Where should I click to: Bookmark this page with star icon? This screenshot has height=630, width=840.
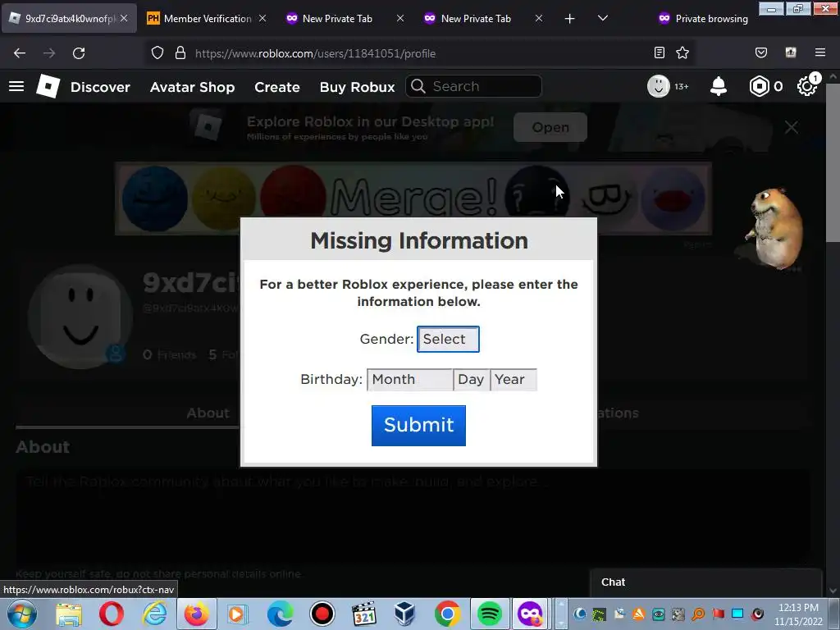tap(682, 52)
